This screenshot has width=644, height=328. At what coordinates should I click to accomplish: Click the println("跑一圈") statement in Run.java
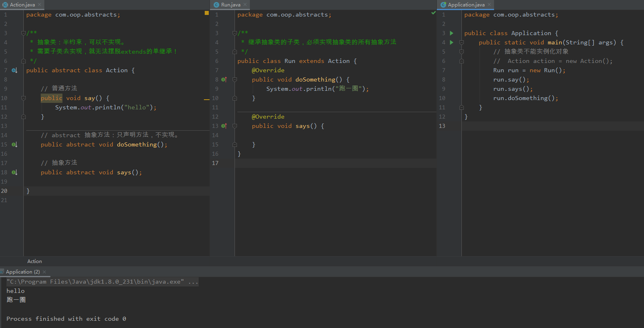pos(318,89)
